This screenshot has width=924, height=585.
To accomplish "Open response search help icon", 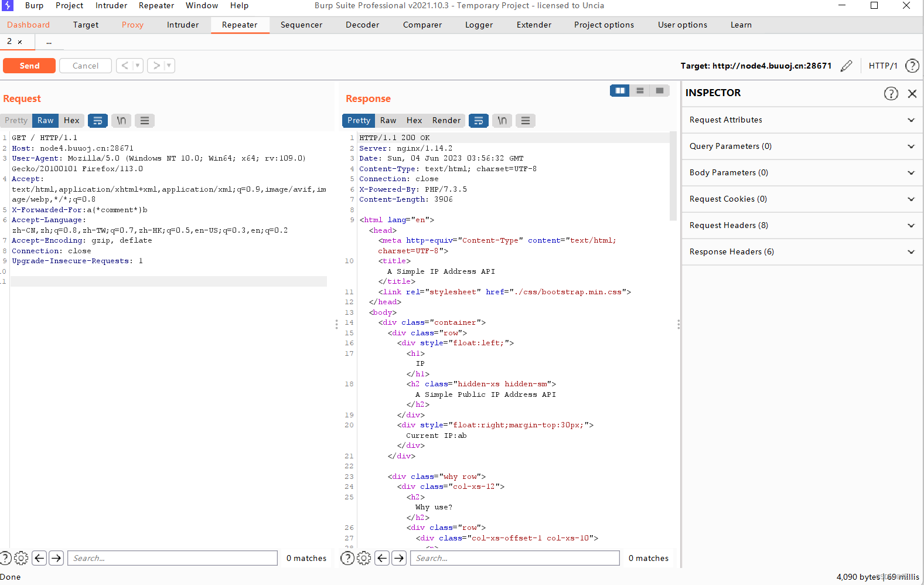I will coord(347,558).
